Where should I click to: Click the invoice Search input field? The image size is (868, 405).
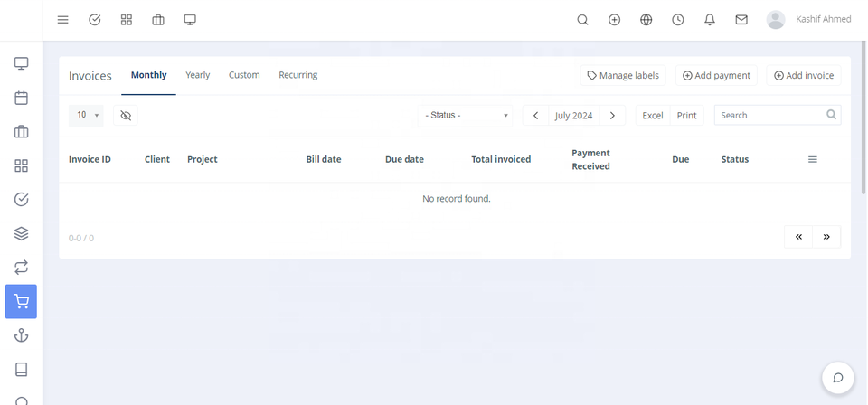[770, 116]
